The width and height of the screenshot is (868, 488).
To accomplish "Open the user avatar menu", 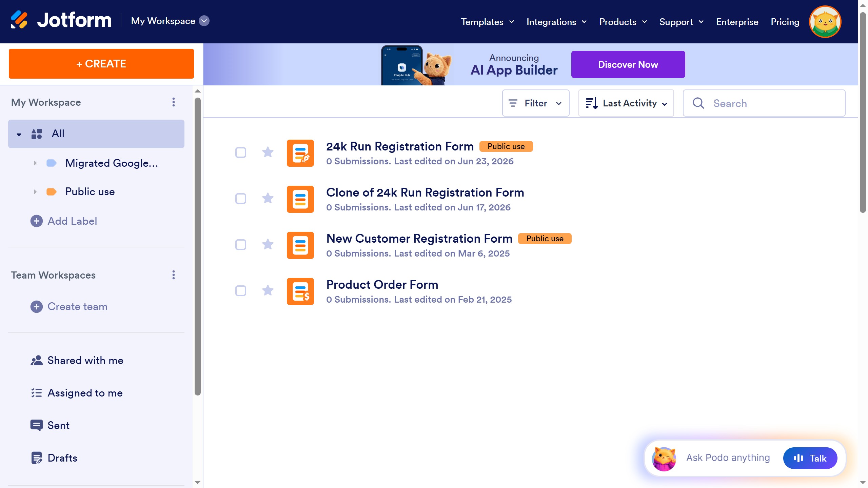I will click(x=825, y=21).
